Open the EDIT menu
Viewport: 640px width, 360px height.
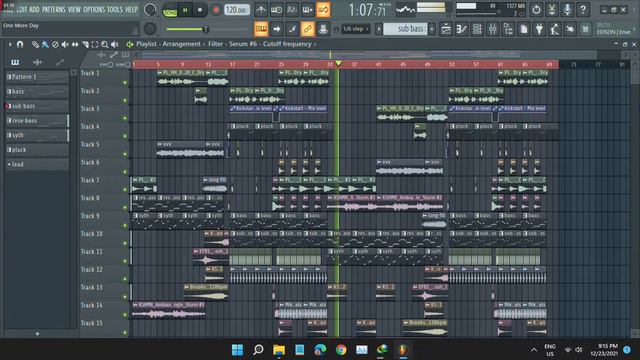(22, 9)
